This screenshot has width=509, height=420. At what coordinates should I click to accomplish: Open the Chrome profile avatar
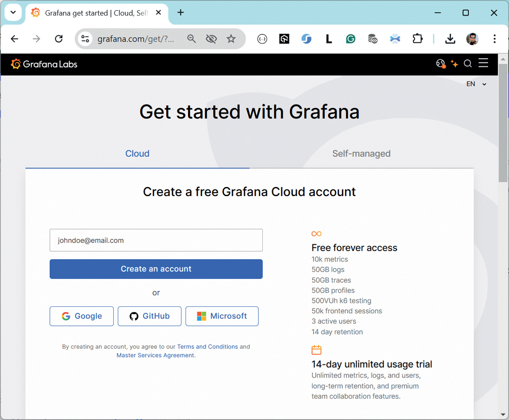[x=472, y=39]
